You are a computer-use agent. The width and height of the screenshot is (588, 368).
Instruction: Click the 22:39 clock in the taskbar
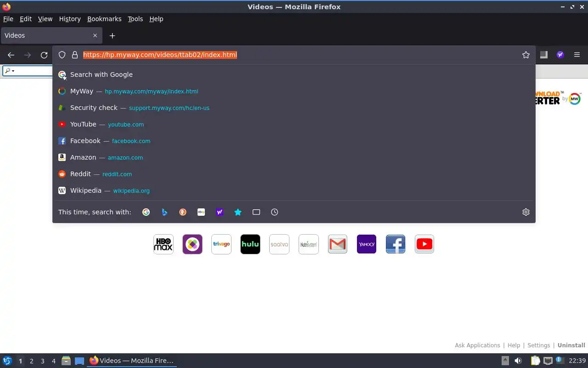click(577, 361)
